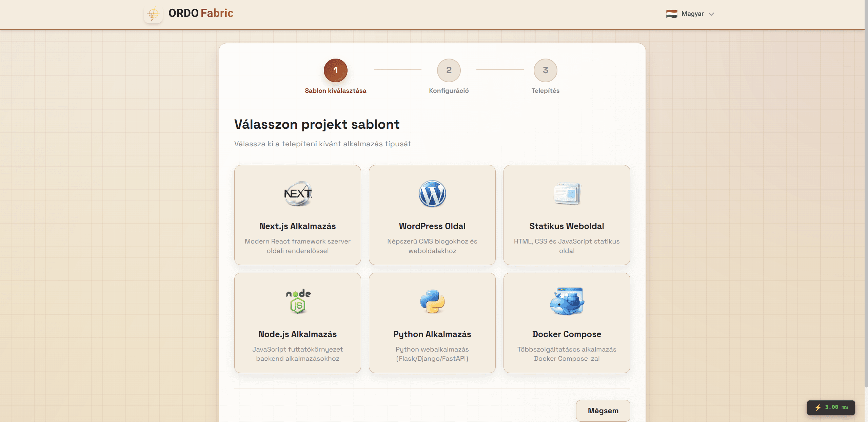Click the Node.js logo icon
868x422 pixels.
(298, 301)
